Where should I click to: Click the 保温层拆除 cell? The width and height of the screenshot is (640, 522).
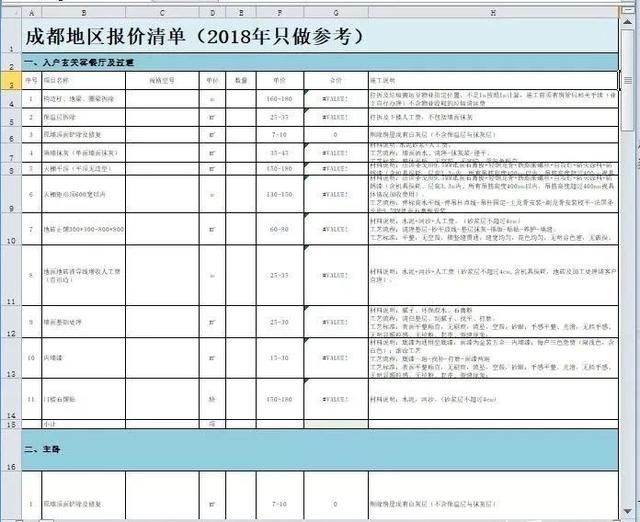pyautogui.click(x=64, y=117)
